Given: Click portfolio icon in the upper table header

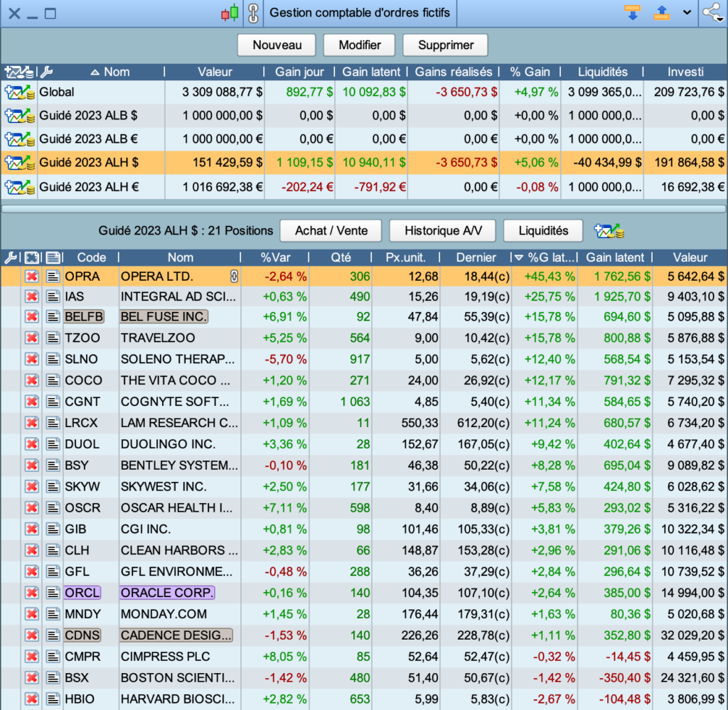Looking at the screenshot, I should coord(18,72).
